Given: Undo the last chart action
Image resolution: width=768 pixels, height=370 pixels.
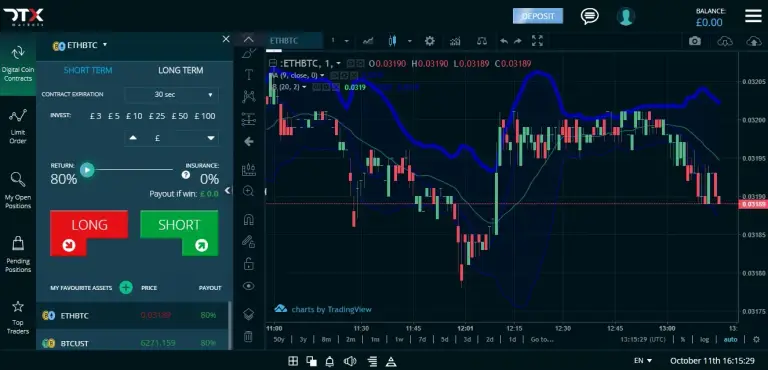Looking at the screenshot, I should [x=504, y=41].
